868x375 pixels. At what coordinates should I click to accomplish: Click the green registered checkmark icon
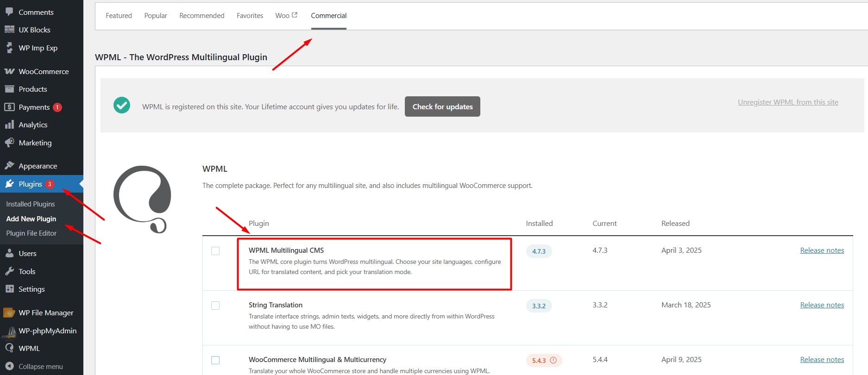(x=122, y=105)
